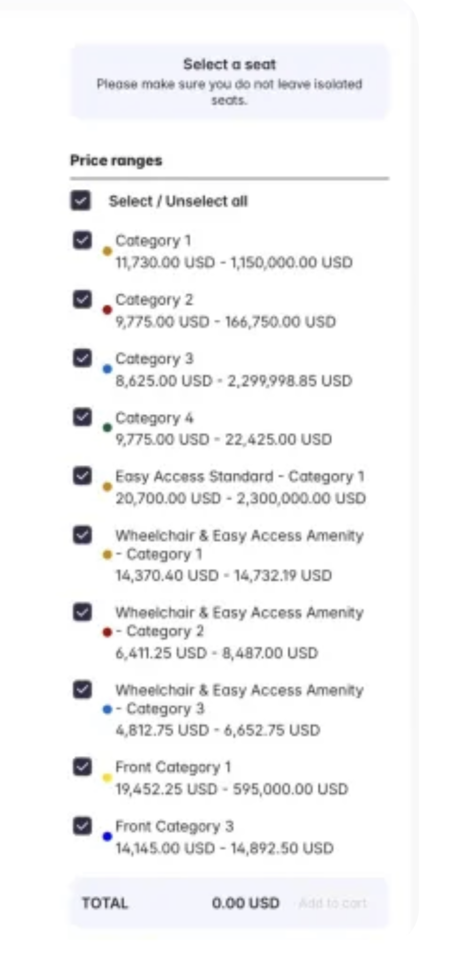Click the Category 4 price range label
The image size is (452, 980).
pyautogui.click(x=154, y=418)
